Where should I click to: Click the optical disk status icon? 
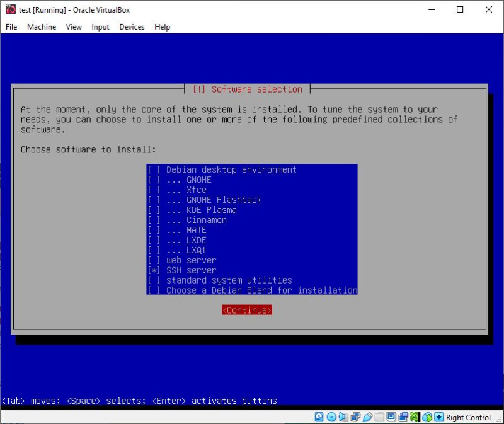coord(331,417)
